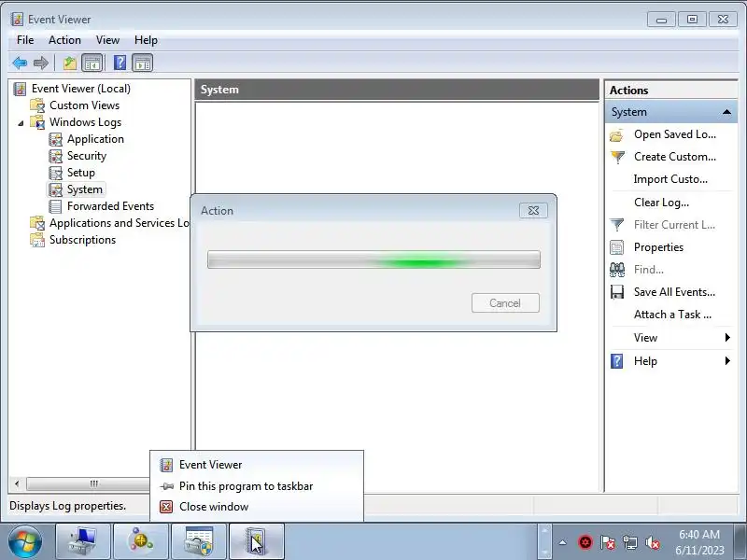Click the computer taskbar icon beside the Start button
Screen dimensions: 747x560
point(83,541)
